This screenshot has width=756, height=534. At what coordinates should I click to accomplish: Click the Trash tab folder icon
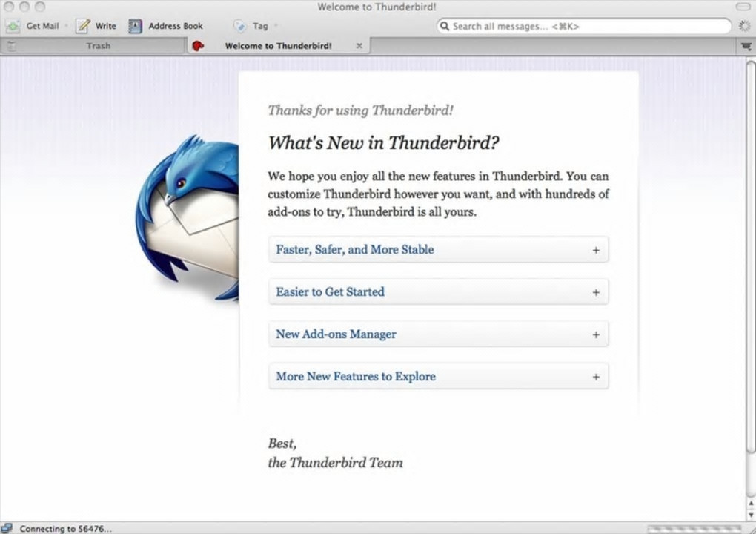pyautogui.click(x=11, y=46)
